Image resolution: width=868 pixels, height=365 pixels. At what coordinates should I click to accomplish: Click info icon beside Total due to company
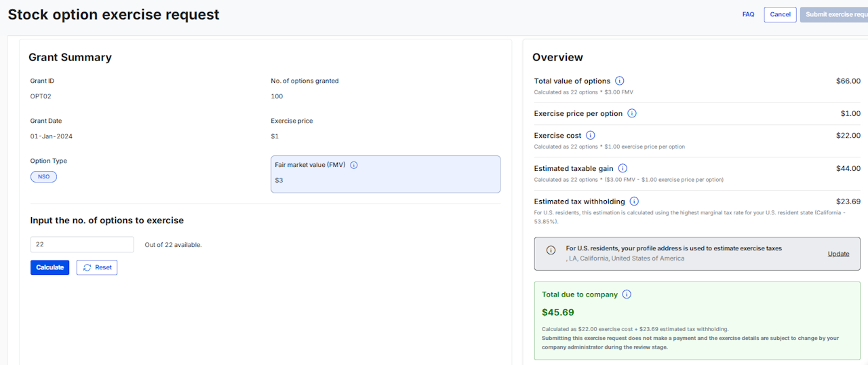click(x=627, y=294)
